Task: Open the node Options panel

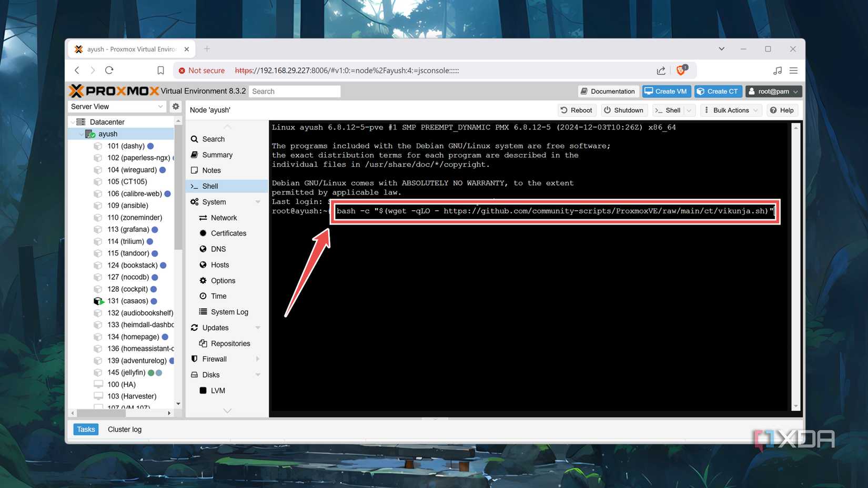Action: 223,280
